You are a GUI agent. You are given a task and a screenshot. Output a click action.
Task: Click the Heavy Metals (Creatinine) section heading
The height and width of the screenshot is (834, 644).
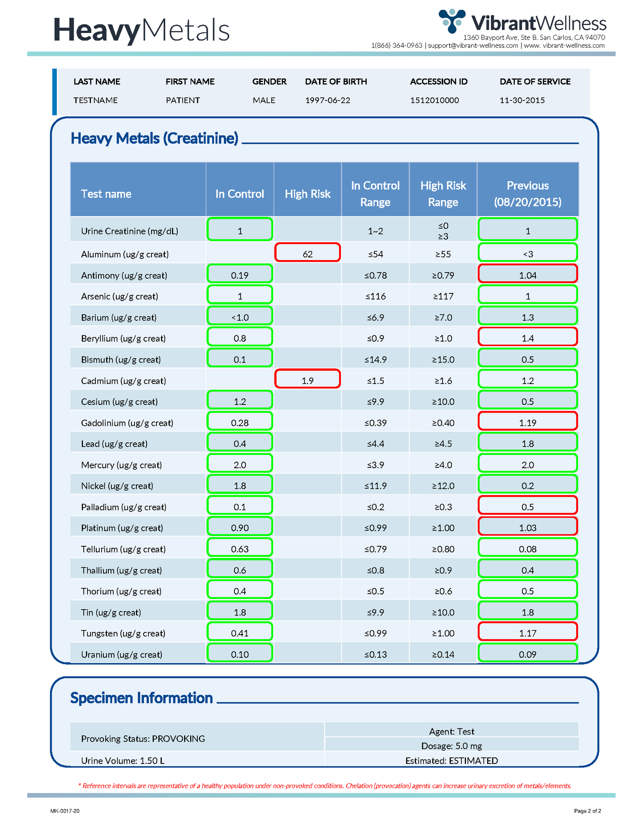(x=154, y=139)
